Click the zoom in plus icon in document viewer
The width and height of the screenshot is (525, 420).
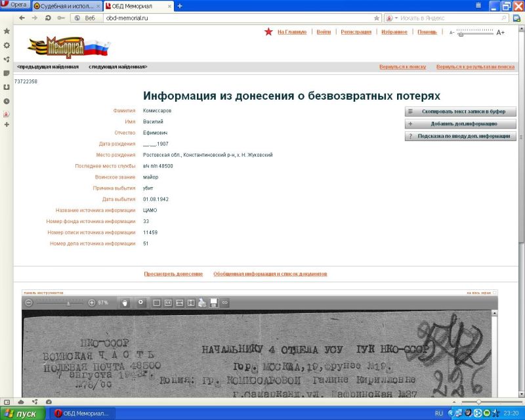click(92, 303)
